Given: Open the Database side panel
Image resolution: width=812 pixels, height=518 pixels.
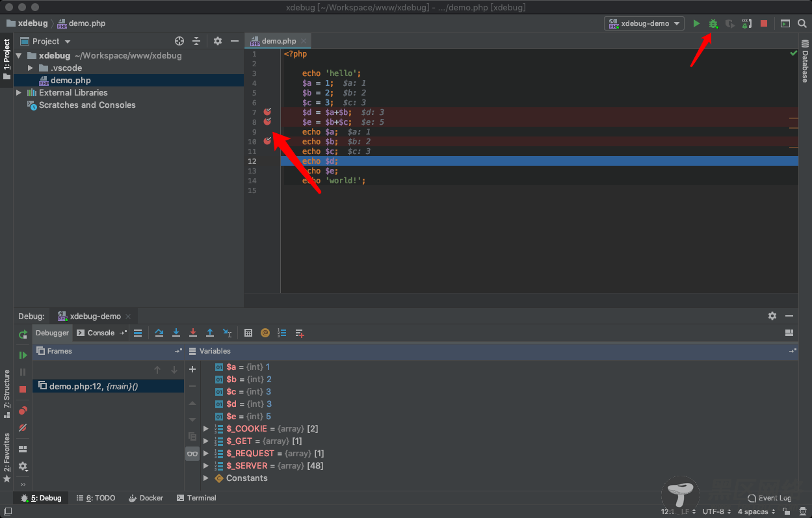Looking at the screenshot, I should pos(805,61).
